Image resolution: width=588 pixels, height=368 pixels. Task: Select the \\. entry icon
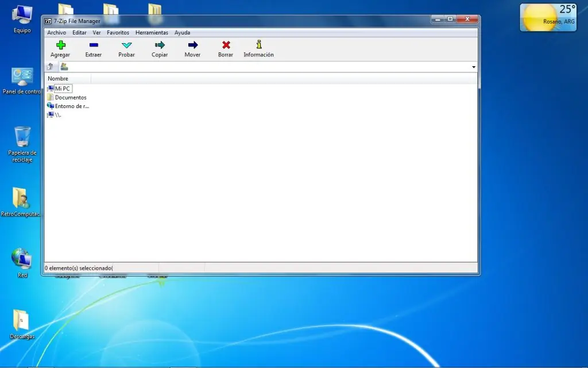[51, 115]
